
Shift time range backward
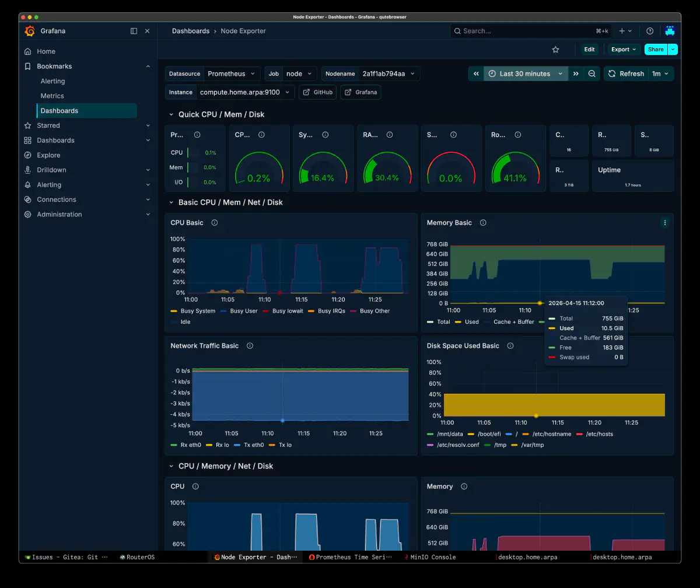476,73
